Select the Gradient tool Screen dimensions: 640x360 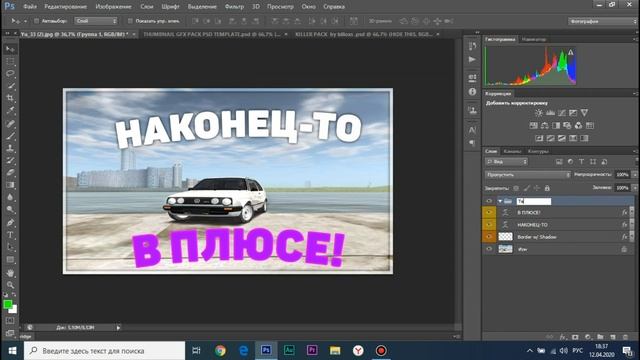(10, 185)
